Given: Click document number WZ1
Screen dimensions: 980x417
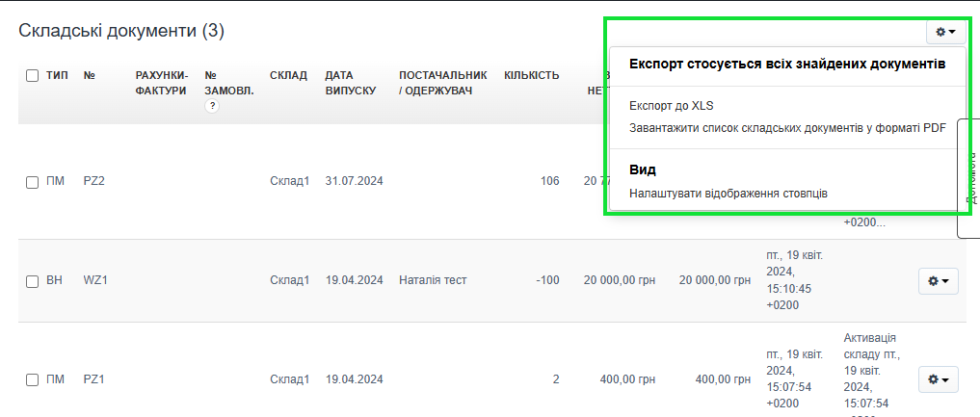Looking at the screenshot, I should point(94,280).
